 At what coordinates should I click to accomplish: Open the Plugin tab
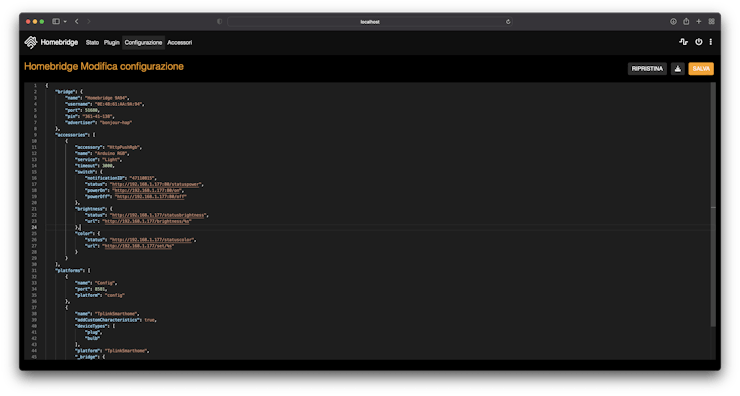pos(111,42)
